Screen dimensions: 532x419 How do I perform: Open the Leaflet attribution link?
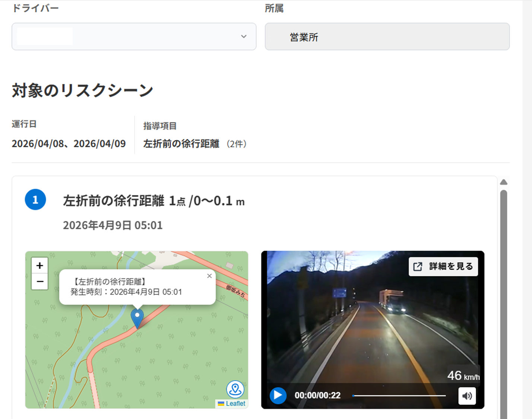(x=235, y=403)
